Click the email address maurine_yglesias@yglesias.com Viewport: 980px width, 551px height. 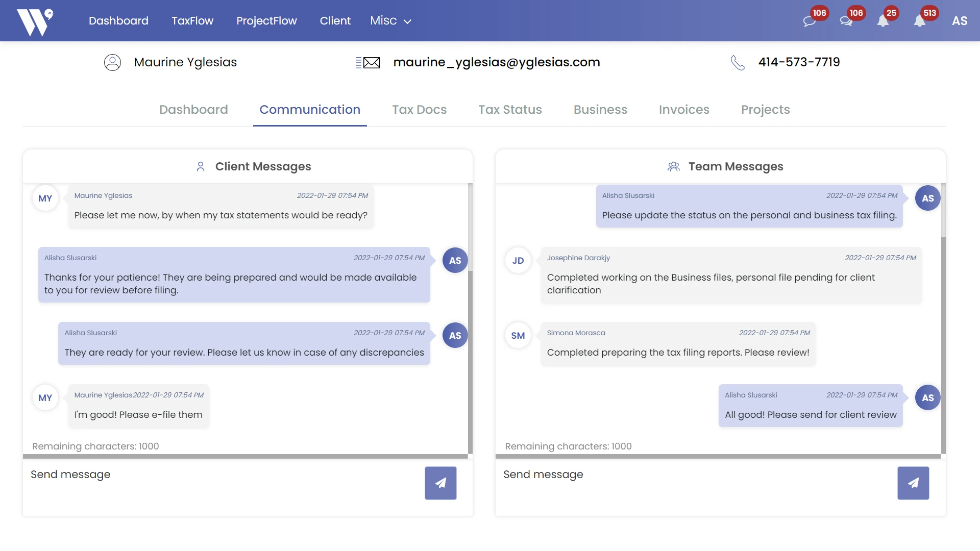tap(496, 62)
